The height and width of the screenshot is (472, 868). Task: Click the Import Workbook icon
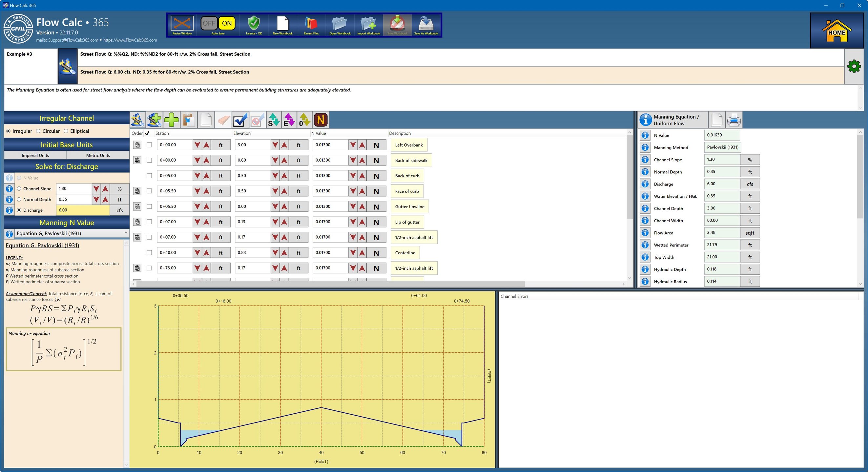[368, 24]
